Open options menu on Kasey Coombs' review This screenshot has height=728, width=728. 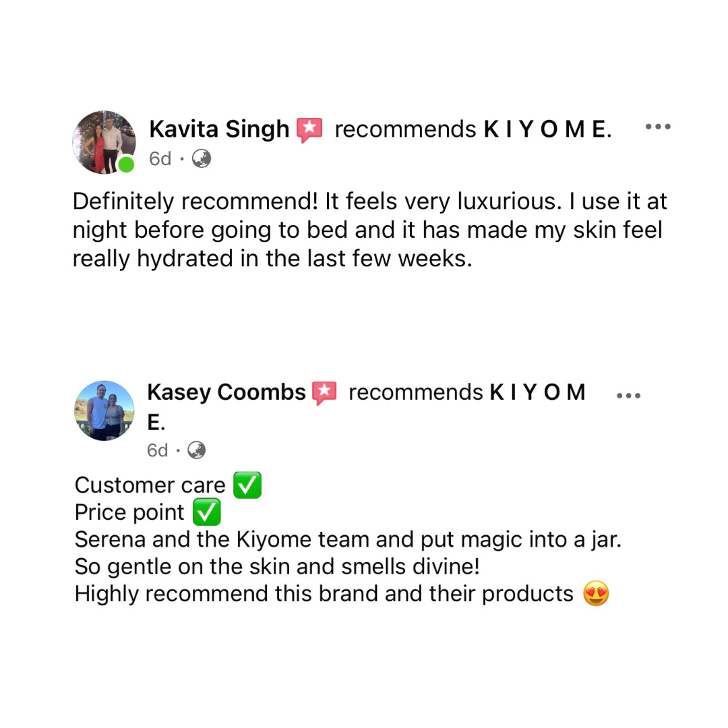coord(628,396)
